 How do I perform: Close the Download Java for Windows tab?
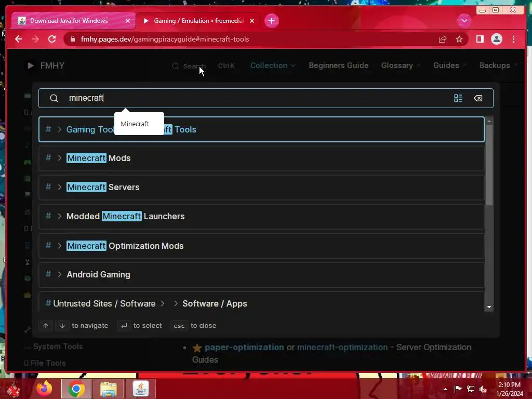click(128, 21)
